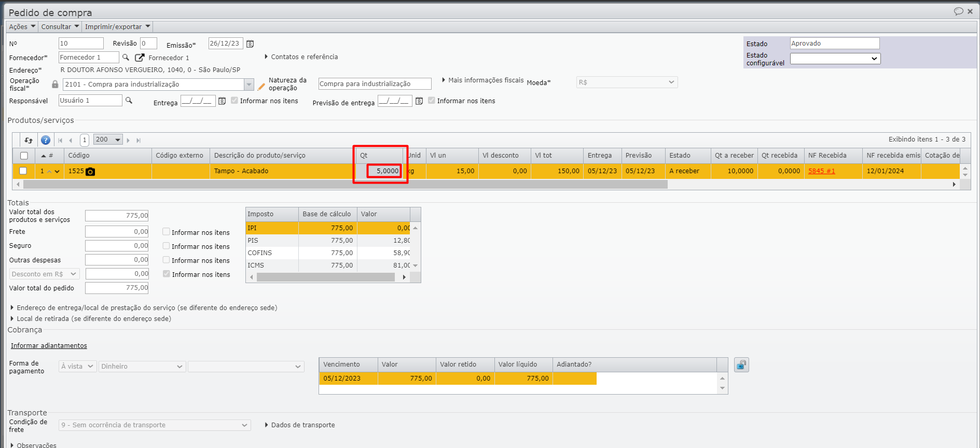Expand Dados de transporte section
Viewport: 980px width, 448px height.
[299, 425]
